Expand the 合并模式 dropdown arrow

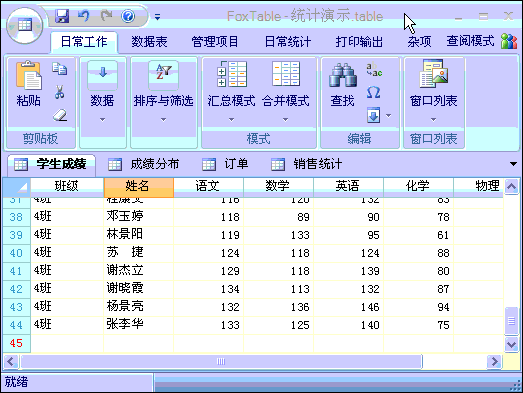(286, 119)
